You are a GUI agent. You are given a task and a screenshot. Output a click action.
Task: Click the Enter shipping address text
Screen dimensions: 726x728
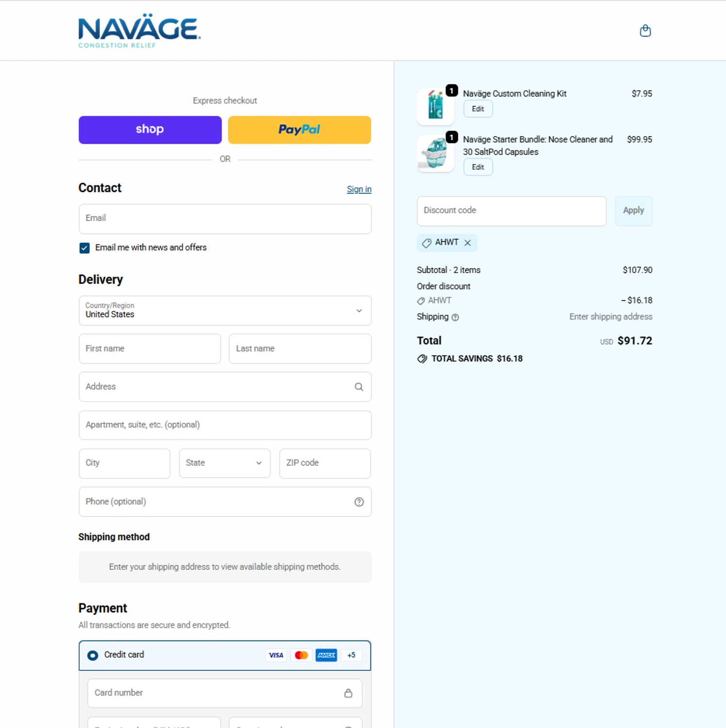point(610,317)
